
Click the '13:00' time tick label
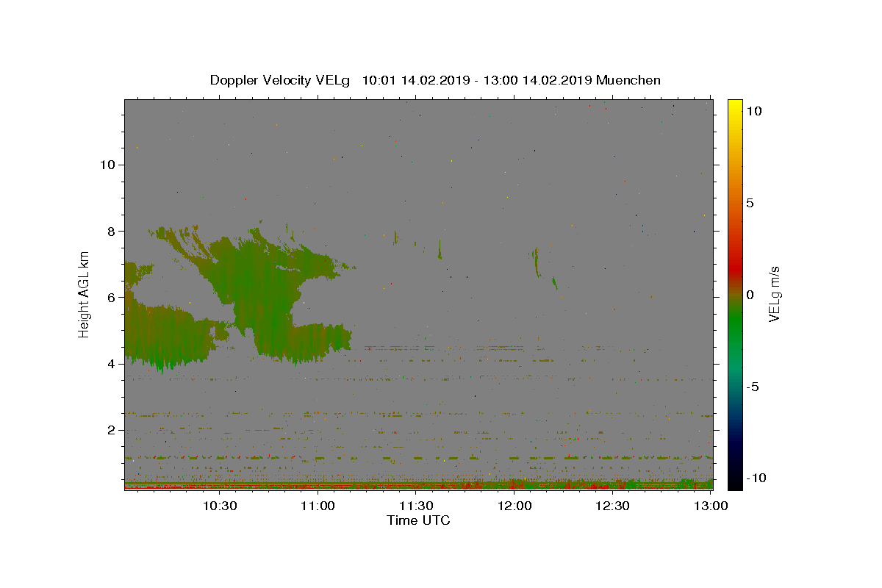tap(711, 506)
